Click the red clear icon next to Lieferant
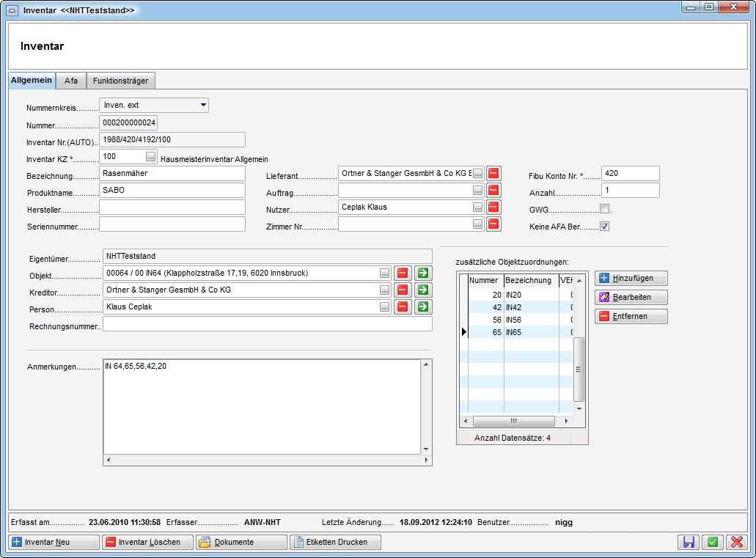 pos(493,173)
